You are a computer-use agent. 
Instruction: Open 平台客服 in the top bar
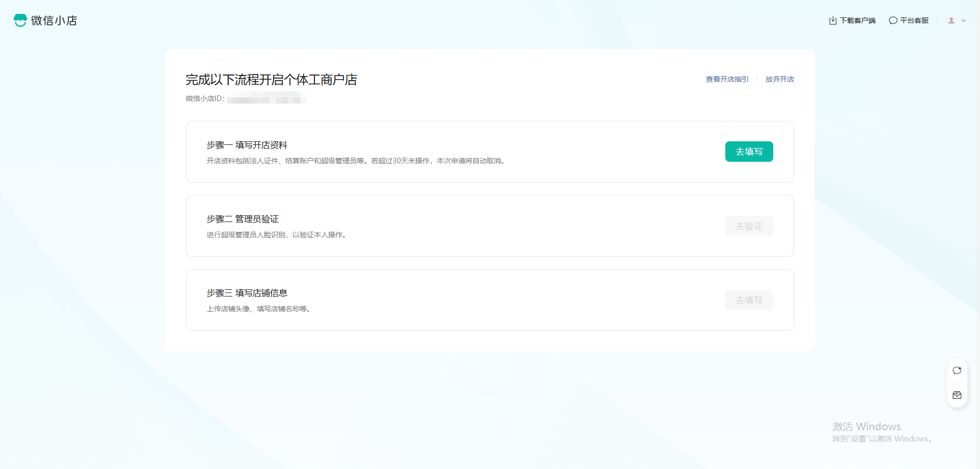[x=914, y=20]
